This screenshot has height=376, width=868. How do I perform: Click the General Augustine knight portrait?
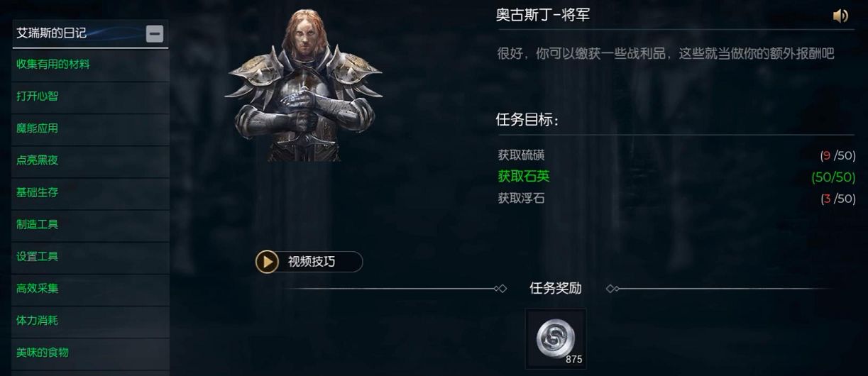(304, 85)
